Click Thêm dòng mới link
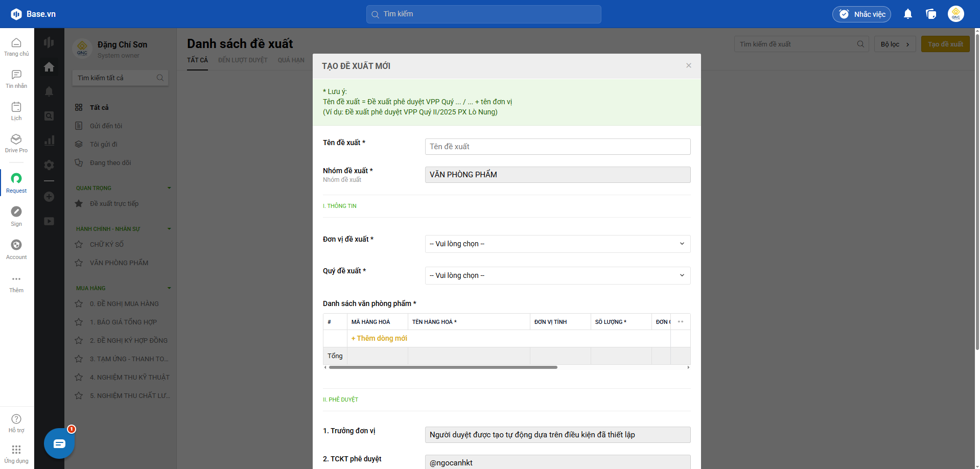 tap(379, 338)
